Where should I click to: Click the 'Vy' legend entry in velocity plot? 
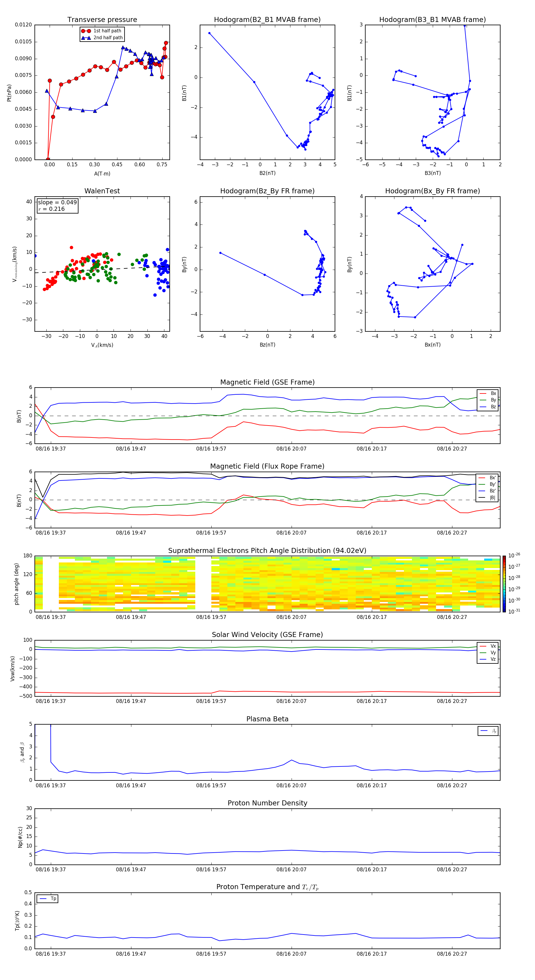[x=488, y=652]
